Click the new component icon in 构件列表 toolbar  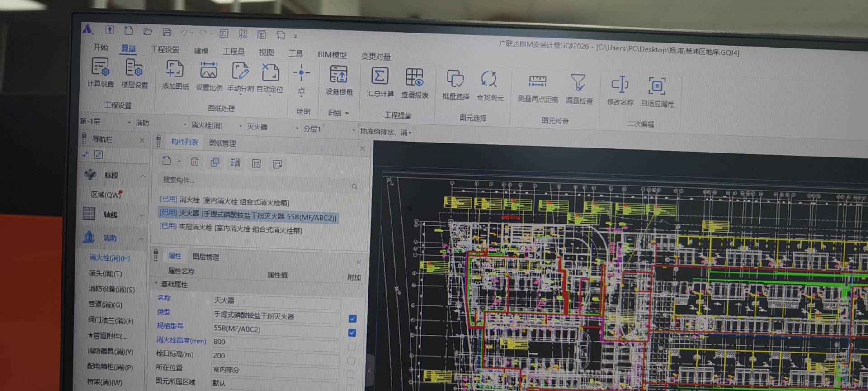167,161
